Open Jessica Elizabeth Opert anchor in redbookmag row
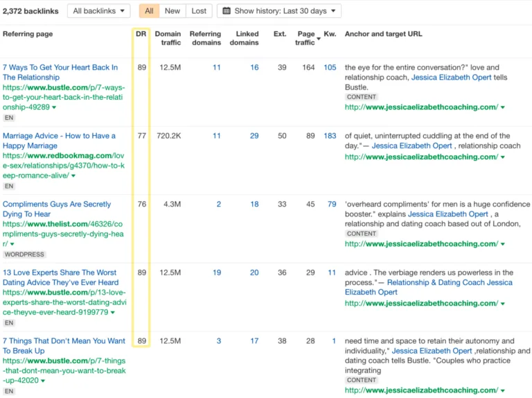The image size is (532, 398). pyautogui.click(x=412, y=146)
